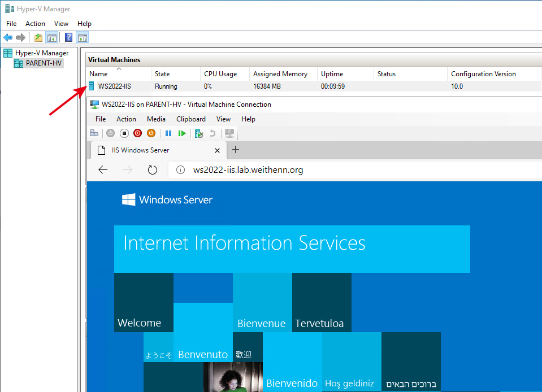Viewport: 542px width, 392px height.
Task: Refresh the IIS page in the browser
Action: (x=153, y=170)
